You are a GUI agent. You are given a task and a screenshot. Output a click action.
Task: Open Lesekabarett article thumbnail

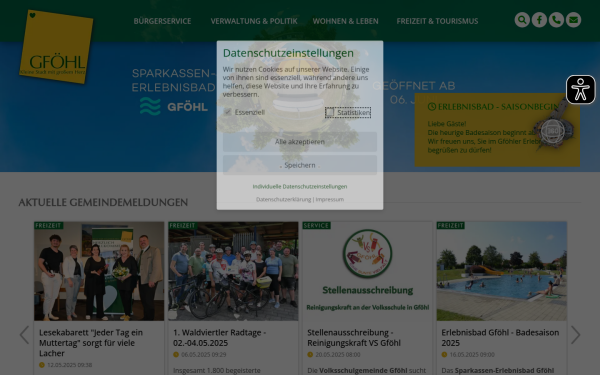pyautogui.click(x=99, y=271)
